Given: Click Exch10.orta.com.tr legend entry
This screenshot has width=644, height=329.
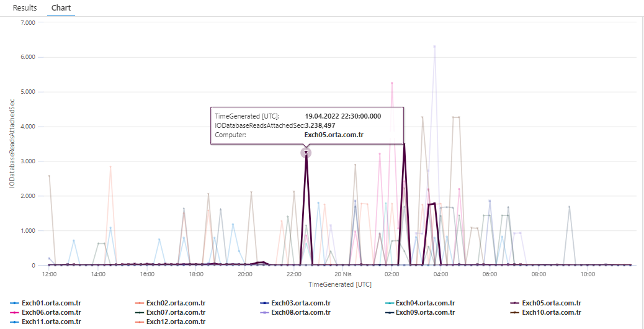Looking at the screenshot, I should (x=545, y=313).
